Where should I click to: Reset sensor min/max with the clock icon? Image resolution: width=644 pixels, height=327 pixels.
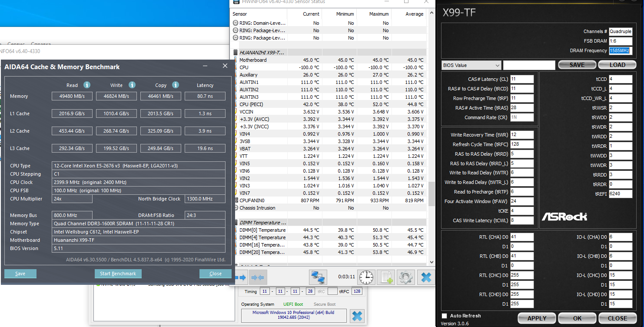pos(366,277)
